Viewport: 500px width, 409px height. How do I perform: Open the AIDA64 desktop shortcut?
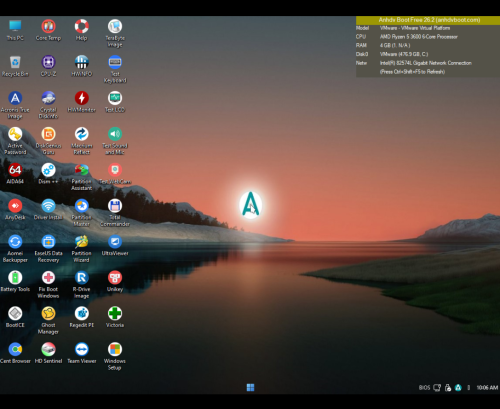15,174
